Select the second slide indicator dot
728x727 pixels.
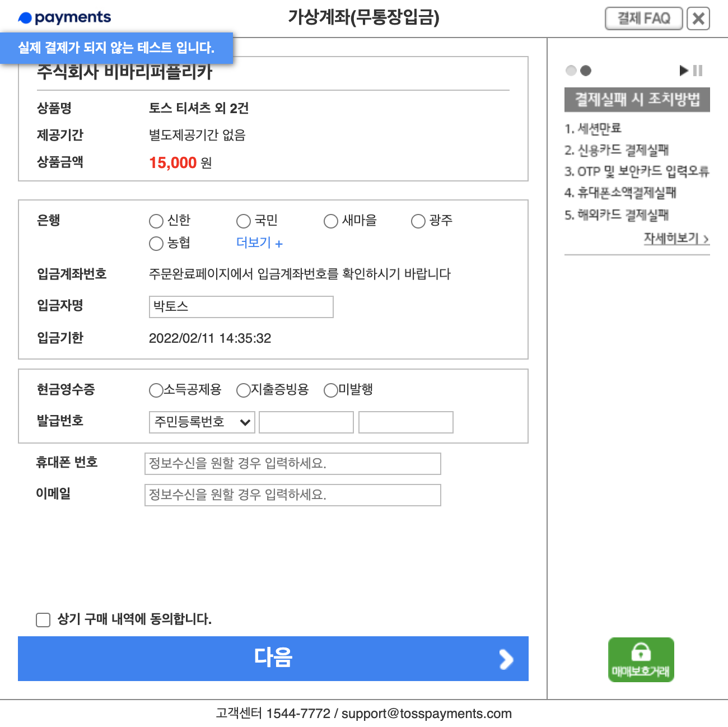point(586,71)
